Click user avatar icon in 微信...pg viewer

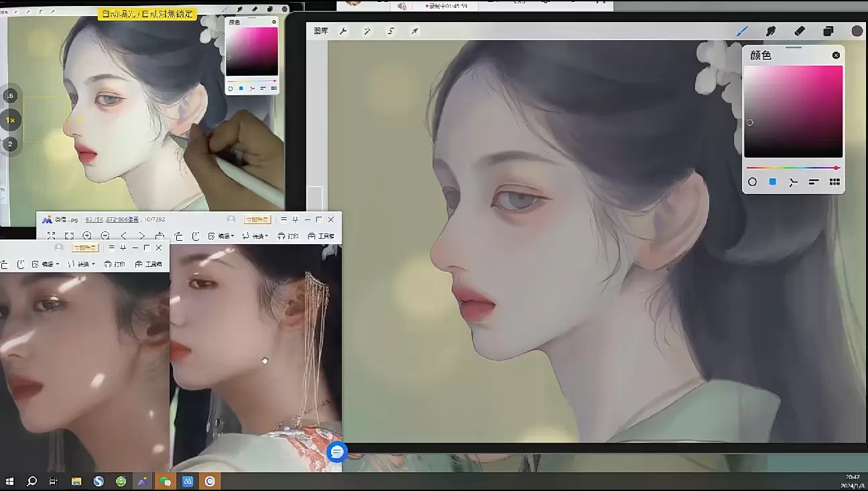tap(231, 219)
